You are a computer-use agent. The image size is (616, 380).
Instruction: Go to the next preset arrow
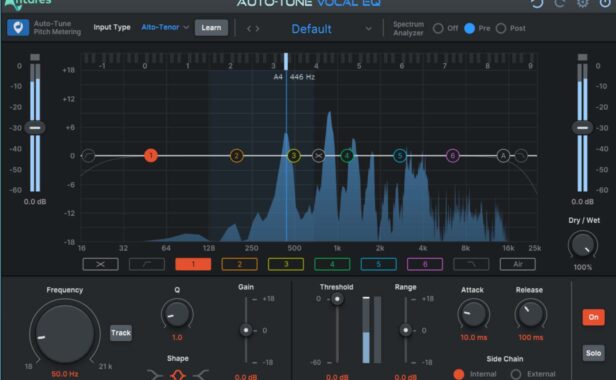257,29
